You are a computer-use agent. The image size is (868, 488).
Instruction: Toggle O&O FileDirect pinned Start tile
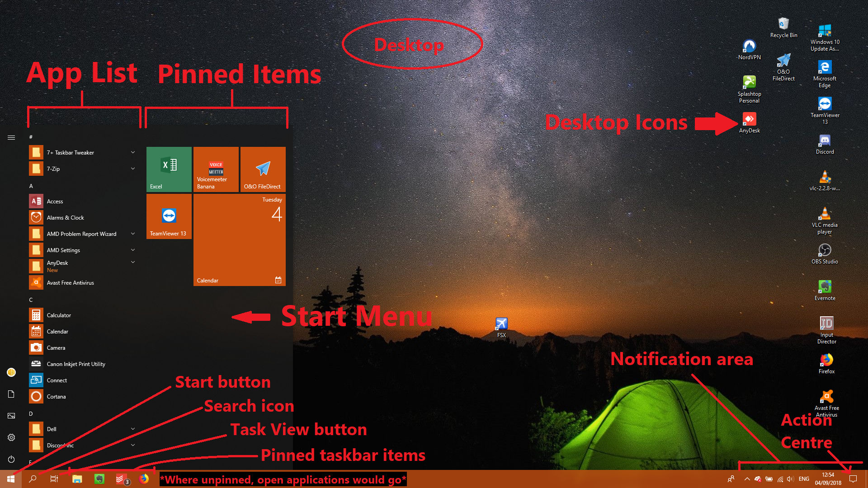[x=262, y=171]
